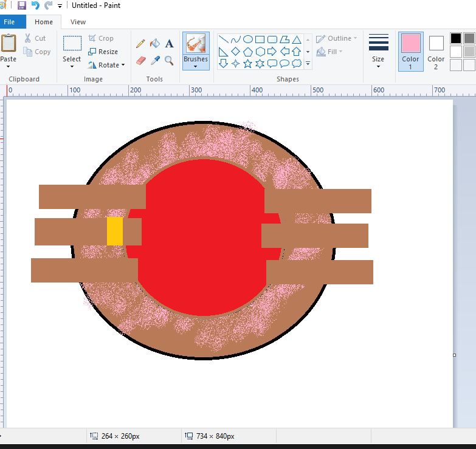Switch to the Color 2 button
This screenshot has height=449, width=476.
point(436,50)
